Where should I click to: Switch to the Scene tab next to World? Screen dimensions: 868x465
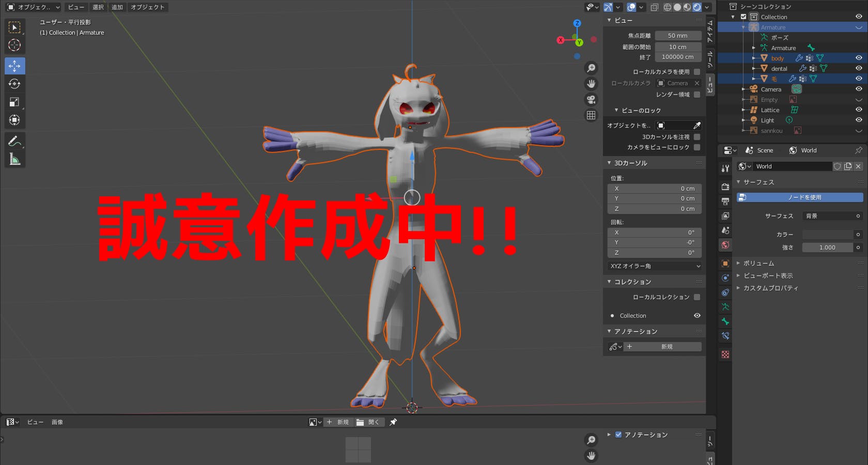click(760, 150)
